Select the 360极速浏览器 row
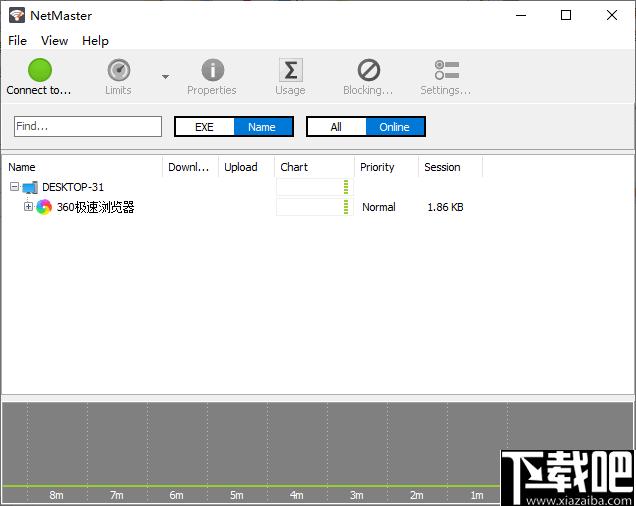The image size is (636, 506). click(x=243, y=207)
